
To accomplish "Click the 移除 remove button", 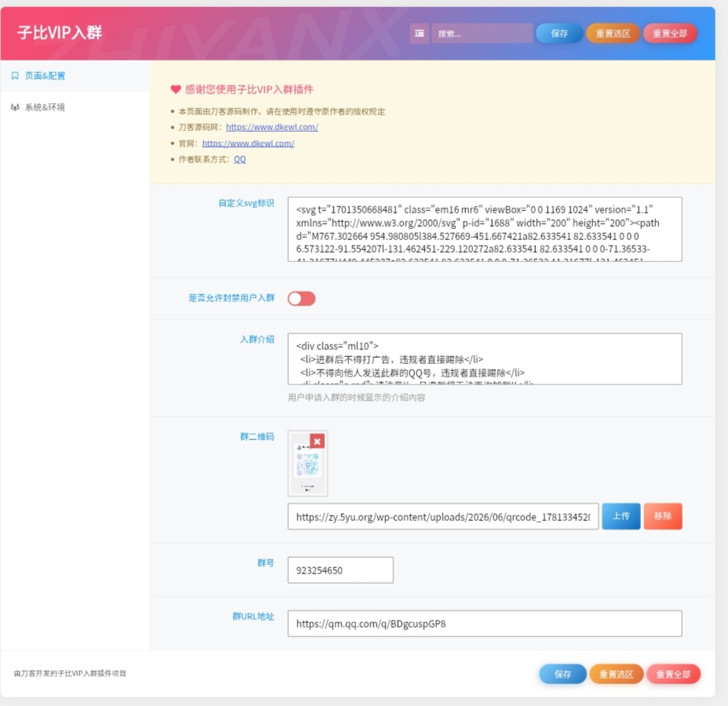I will pyautogui.click(x=663, y=516).
